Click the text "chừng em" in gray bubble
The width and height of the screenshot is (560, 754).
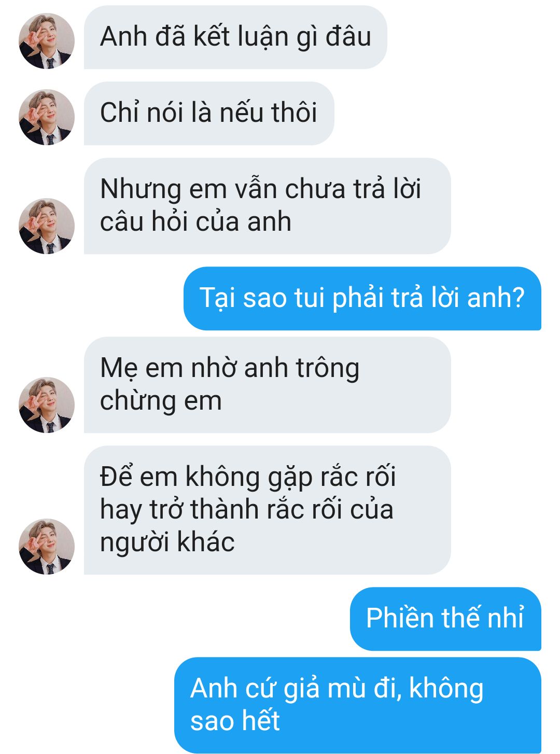[x=161, y=401]
